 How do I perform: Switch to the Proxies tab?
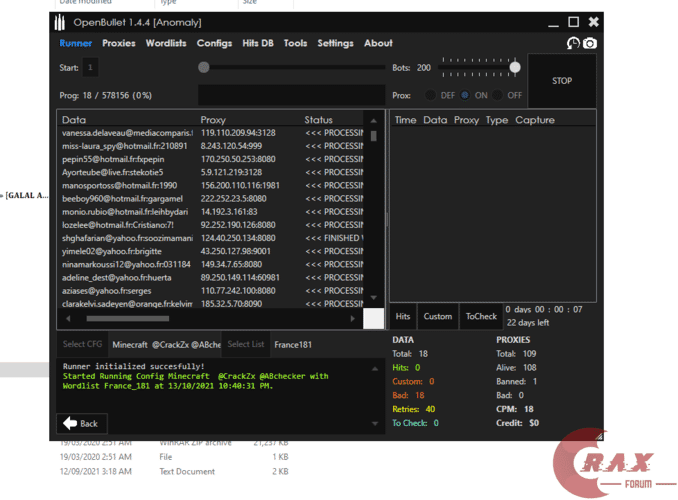point(119,43)
